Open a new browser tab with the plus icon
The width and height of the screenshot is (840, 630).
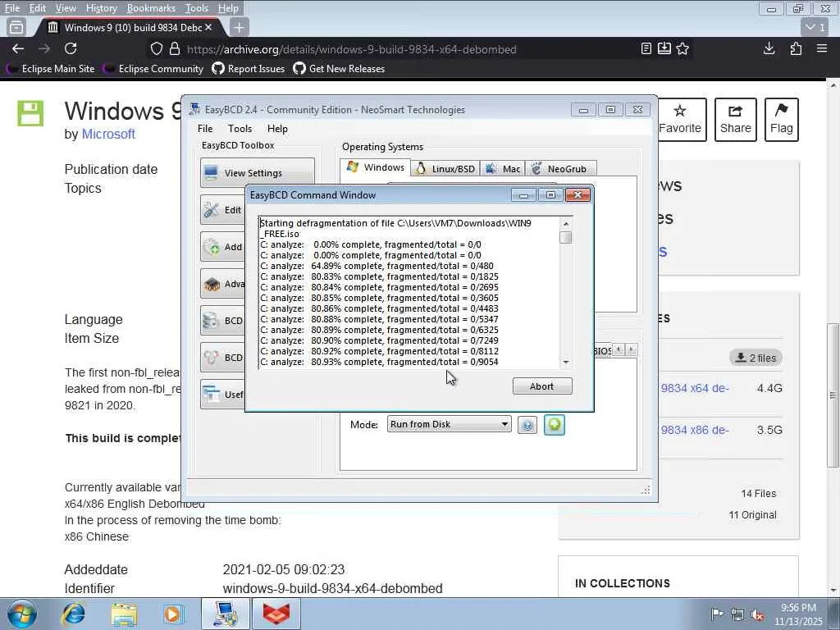239,27
